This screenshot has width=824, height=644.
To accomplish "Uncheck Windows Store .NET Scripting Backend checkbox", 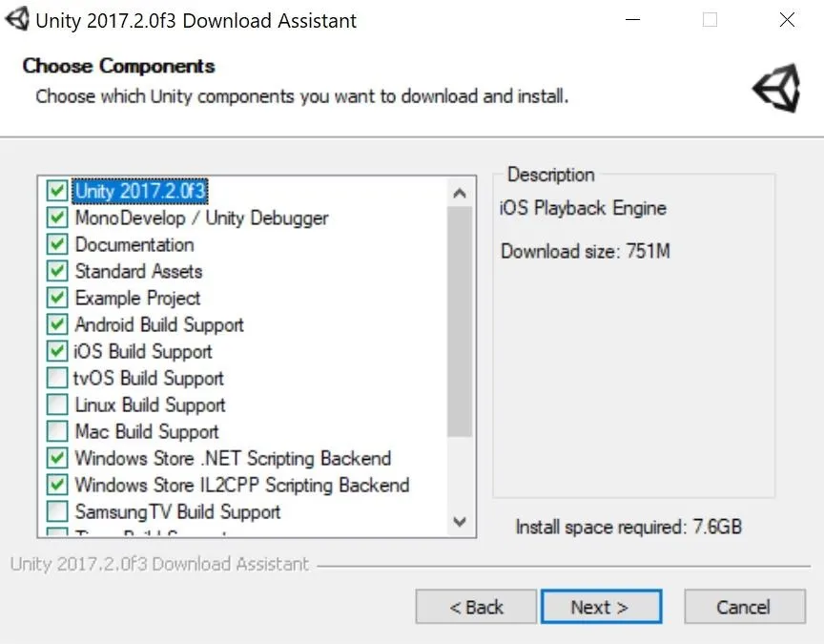I will [57, 458].
